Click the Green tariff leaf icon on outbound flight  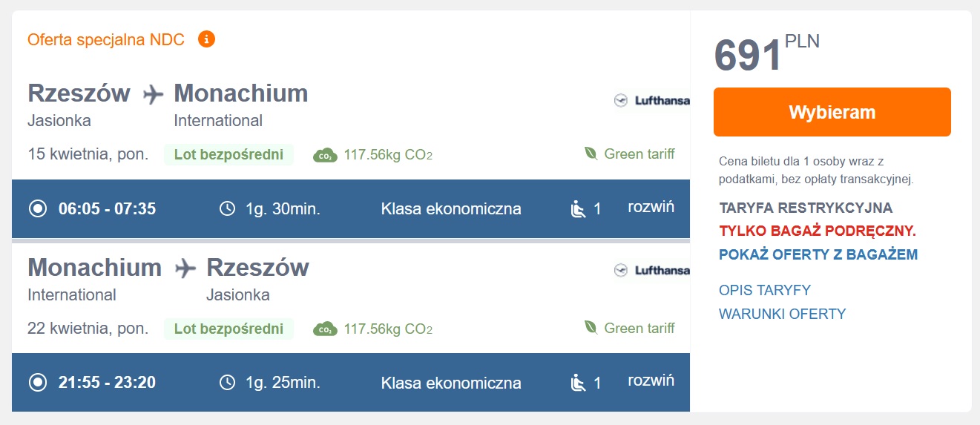pos(591,154)
